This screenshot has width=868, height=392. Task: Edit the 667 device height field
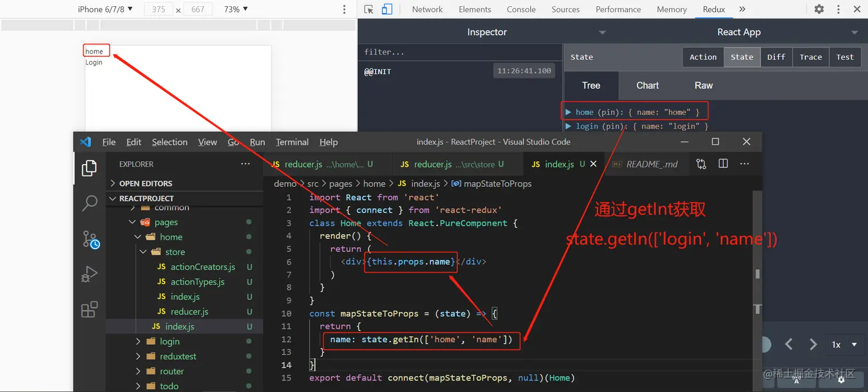pyautogui.click(x=198, y=9)
